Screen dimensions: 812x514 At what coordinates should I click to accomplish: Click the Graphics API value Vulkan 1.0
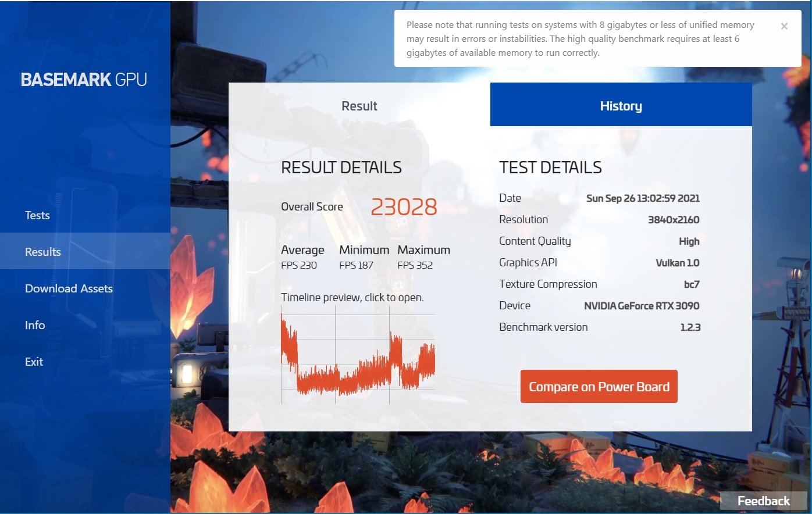pyautogui.click(x=678, y=263)
